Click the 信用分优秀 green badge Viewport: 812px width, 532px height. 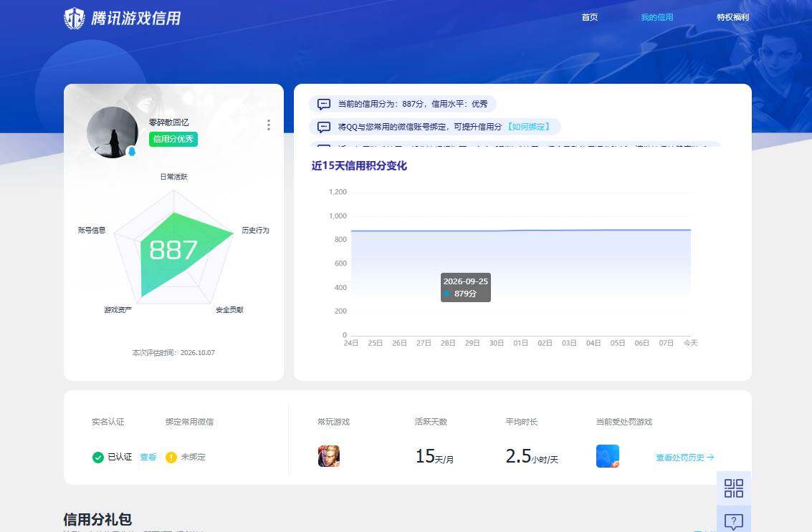(x=173, y=139)
